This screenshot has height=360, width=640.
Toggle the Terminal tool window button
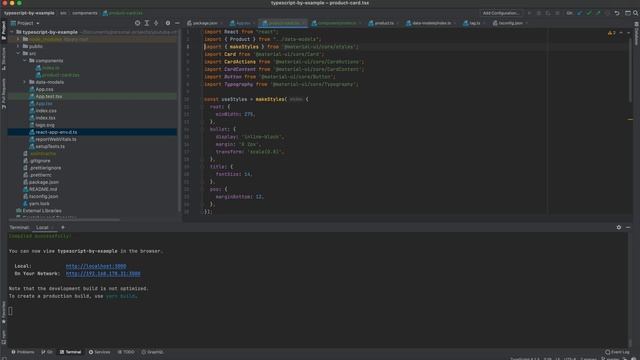pyautogui.click(x=71, y=352)
